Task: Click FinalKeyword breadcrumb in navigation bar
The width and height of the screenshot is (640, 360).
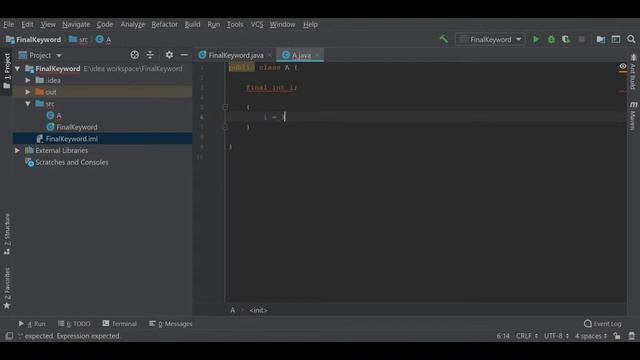Action: (33, 40)
